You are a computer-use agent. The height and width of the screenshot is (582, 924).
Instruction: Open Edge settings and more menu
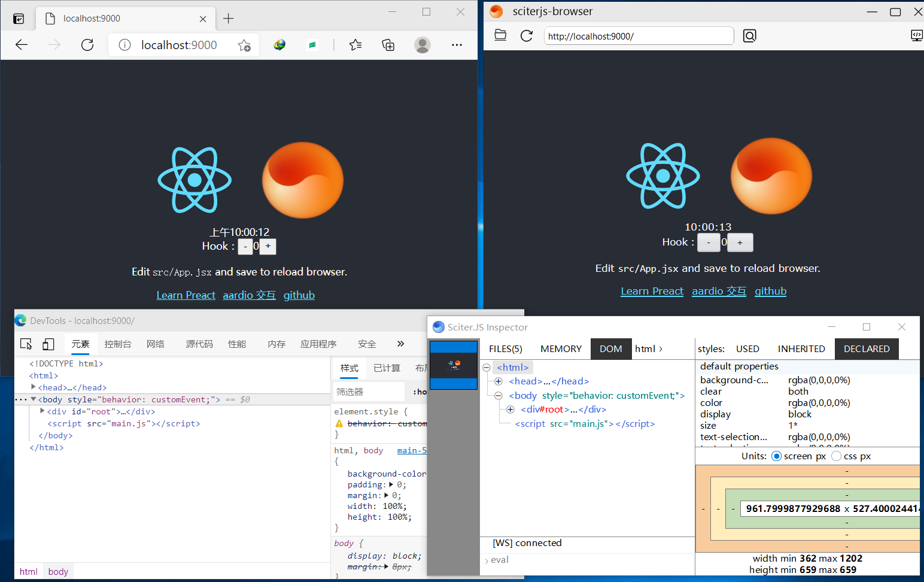pyautogui.click(x=457, y=45)
